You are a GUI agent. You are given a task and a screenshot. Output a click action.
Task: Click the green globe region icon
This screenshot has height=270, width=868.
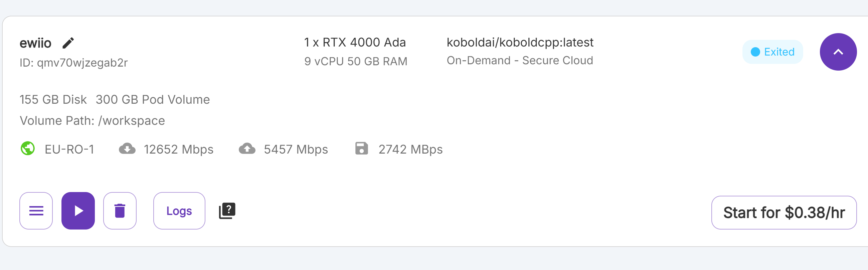pos(28,149)
